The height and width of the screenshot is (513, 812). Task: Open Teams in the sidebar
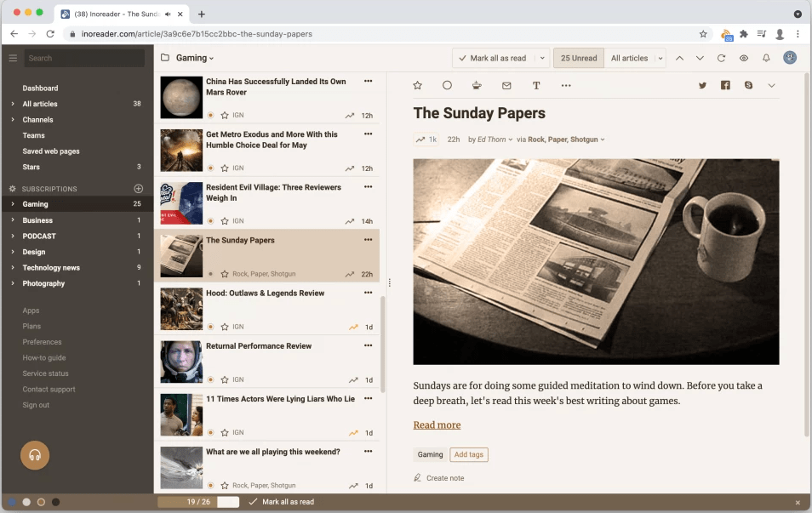[34, 135]
